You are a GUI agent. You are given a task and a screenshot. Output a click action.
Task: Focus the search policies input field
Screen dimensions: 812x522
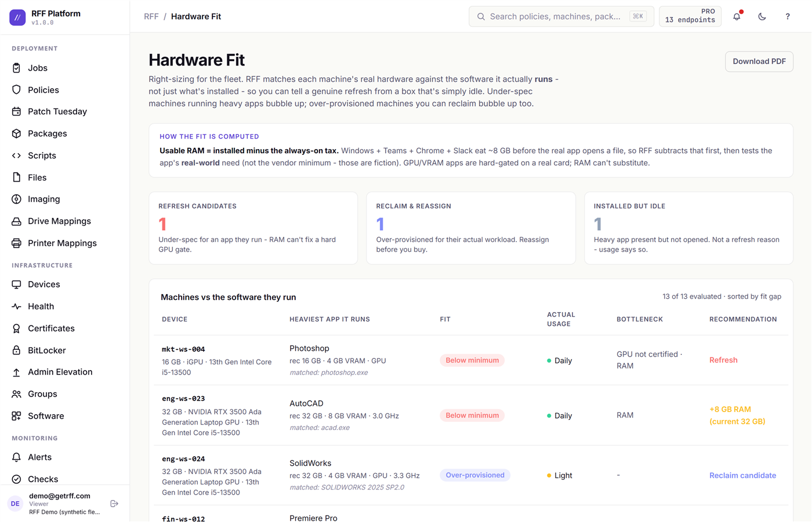coord(561,16)
